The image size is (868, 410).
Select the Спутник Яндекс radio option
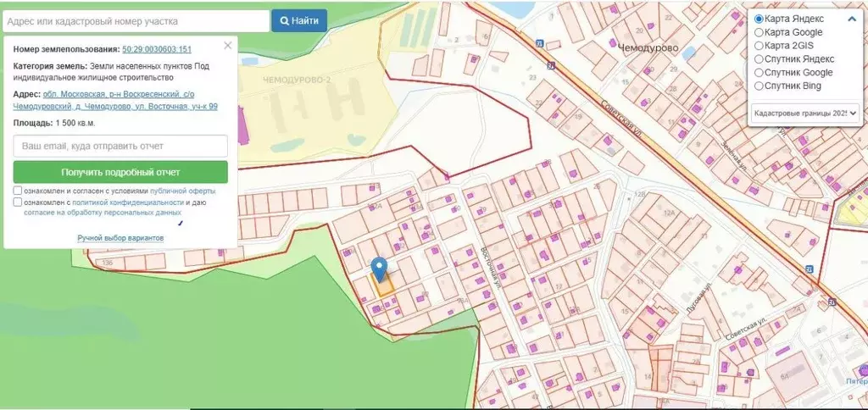pos(759,58)
